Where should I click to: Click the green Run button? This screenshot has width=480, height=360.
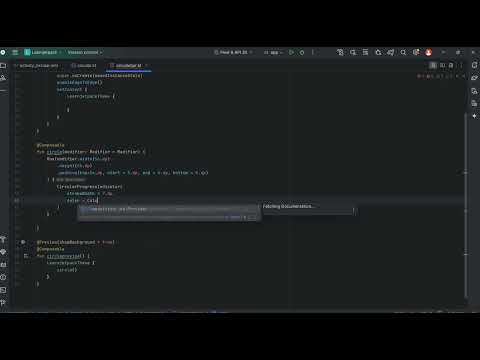click(291, 52)
